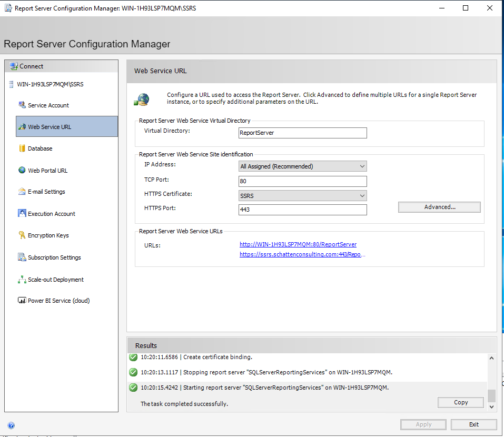This screenshot has width=504, height=437.
Task: Click the Connect panel header
Action: (x=30, y=66)
